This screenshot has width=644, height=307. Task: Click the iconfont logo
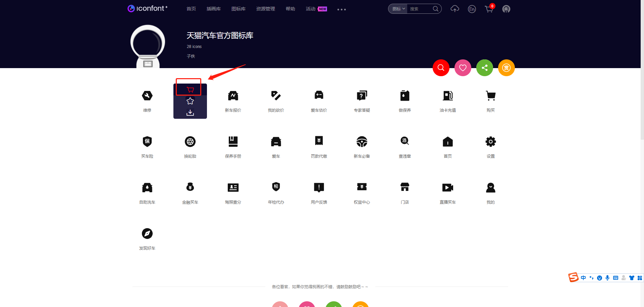(148, 8)
